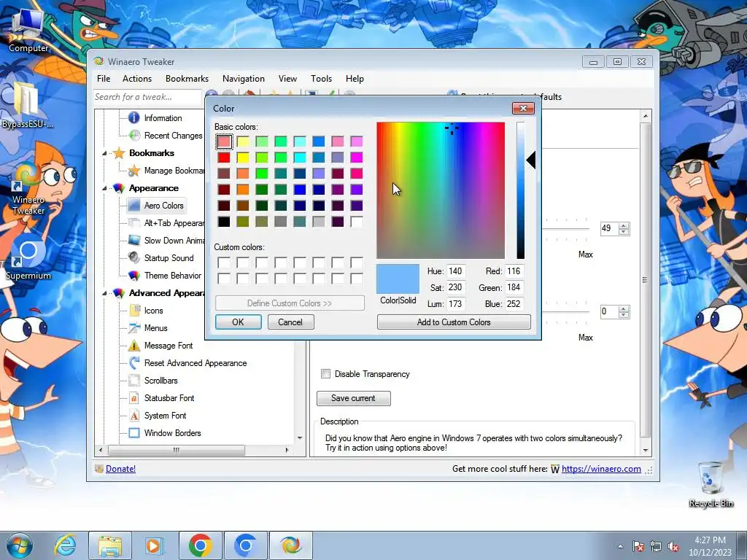Open the Tools menu
The height and width of the screenshot is (560, 747).
point(321,79)
